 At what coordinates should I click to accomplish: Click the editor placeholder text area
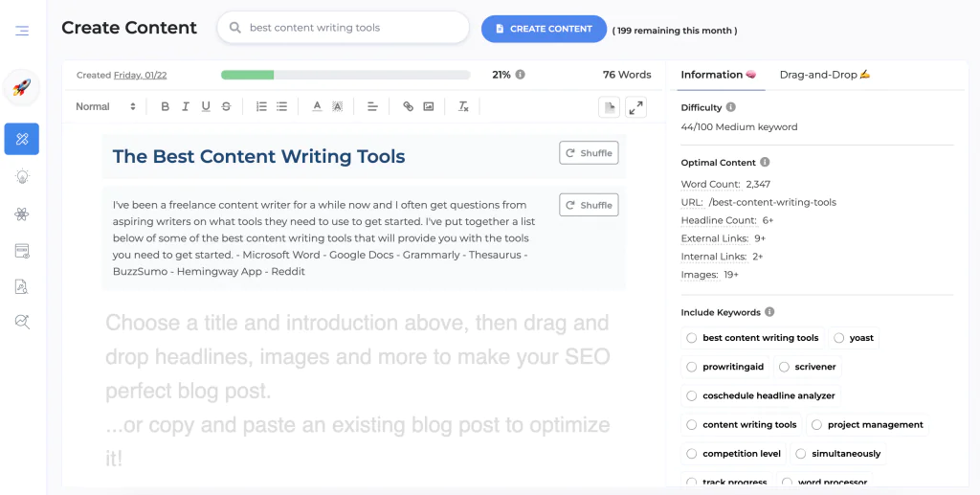[358, 390]
